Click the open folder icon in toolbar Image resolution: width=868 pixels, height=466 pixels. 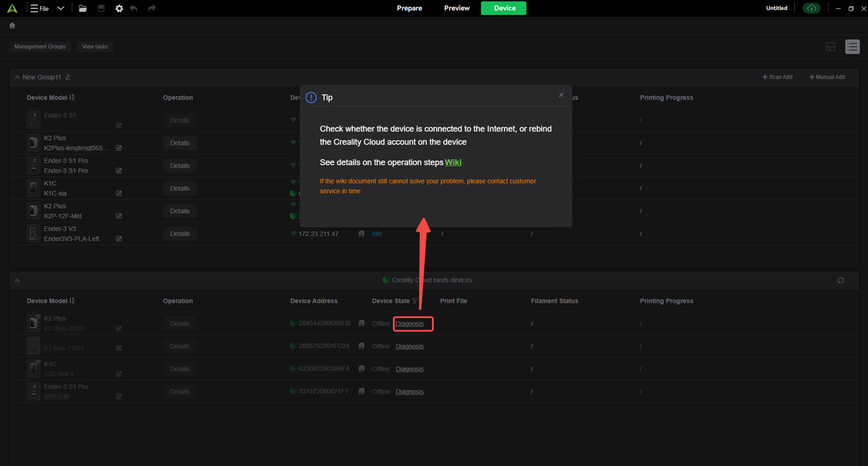coord(83,8)
